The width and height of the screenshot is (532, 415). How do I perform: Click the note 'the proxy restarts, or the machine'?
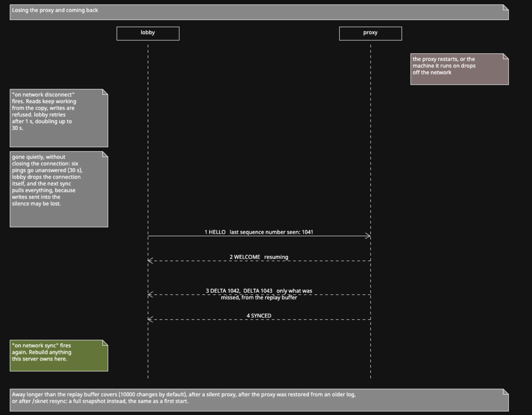pos(460,69)
